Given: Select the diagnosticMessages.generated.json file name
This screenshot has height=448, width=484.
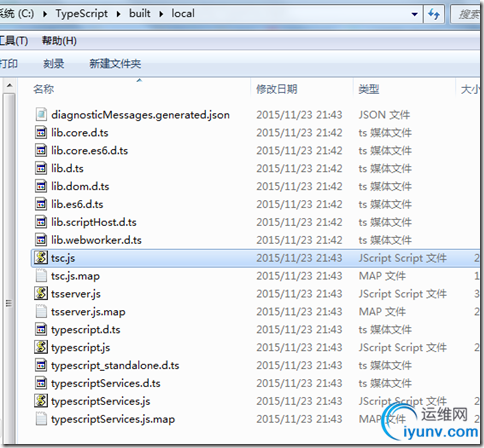Looking at the screenshot, I should coord(140,115).
